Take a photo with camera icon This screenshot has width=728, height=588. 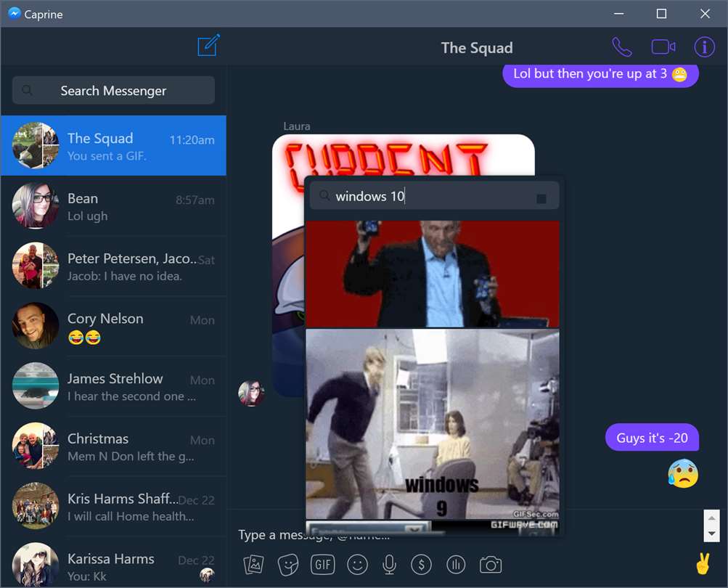pos(490,565)
